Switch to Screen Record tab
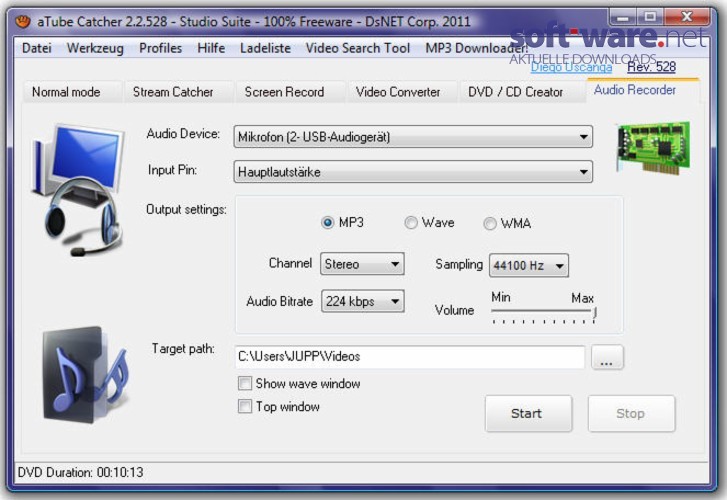727x500 pixels. coord(290,91)
